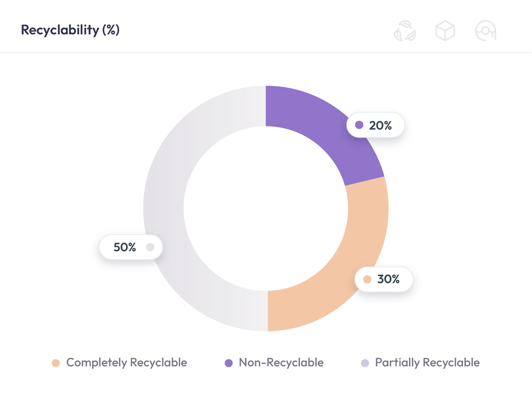Click the Recyclability (%) panel title
Viewport: 532px width, 397px height.
tap(69, 30)
